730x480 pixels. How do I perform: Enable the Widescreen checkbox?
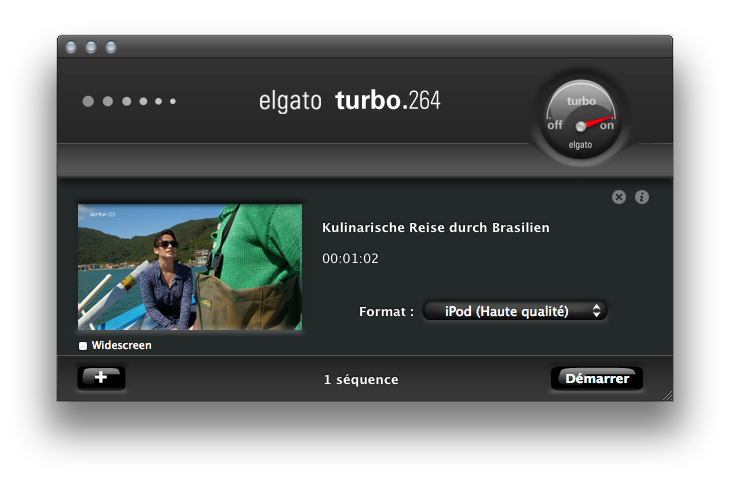(83, 345)
